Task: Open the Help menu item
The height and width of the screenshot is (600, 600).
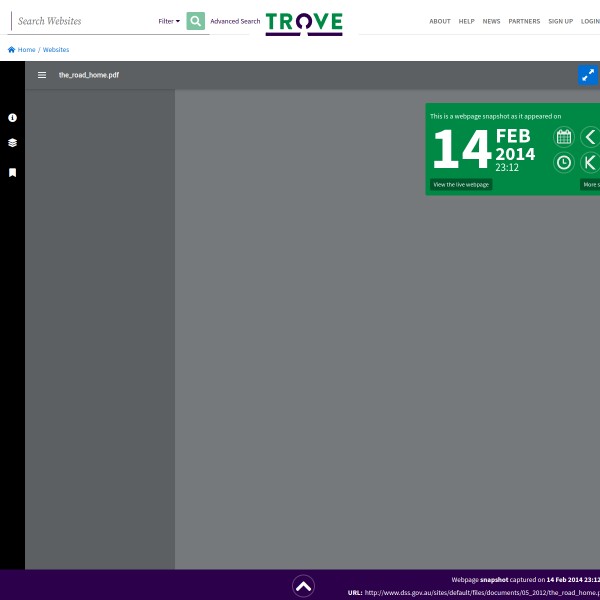Action: coord(466,21)
